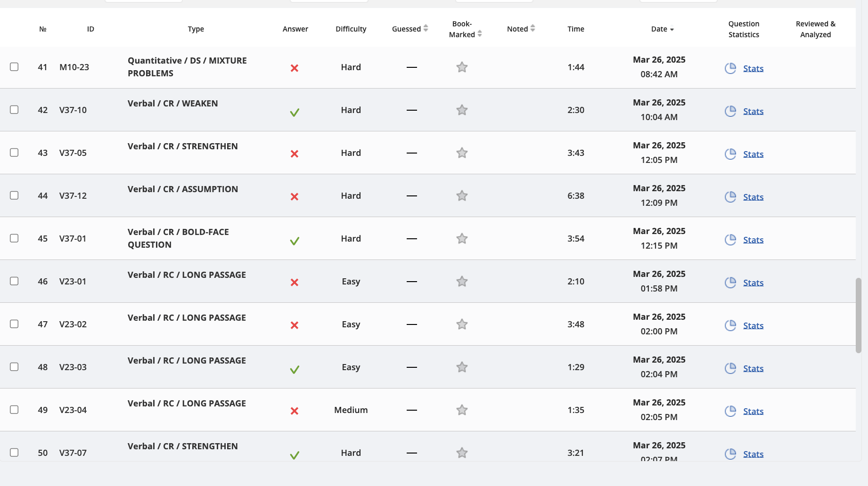Bookmark question 49 V23-04 via star
Image resolution: width=868 pixels, height=486 pixels.
[x=462, y=410]
